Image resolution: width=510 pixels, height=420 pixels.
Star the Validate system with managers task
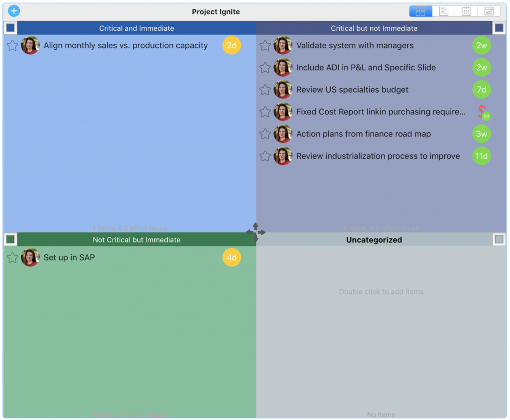[264, 45]
